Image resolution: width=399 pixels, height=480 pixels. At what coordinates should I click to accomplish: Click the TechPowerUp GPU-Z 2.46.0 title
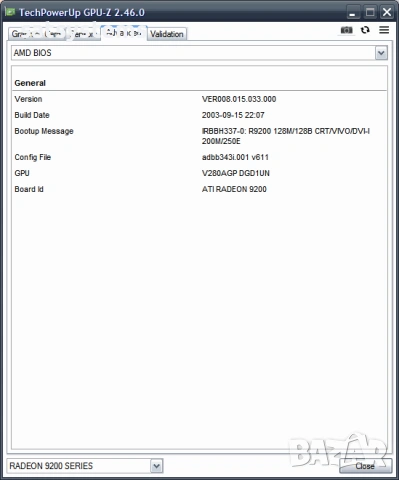pyautogui.click(x=82, y=12)
